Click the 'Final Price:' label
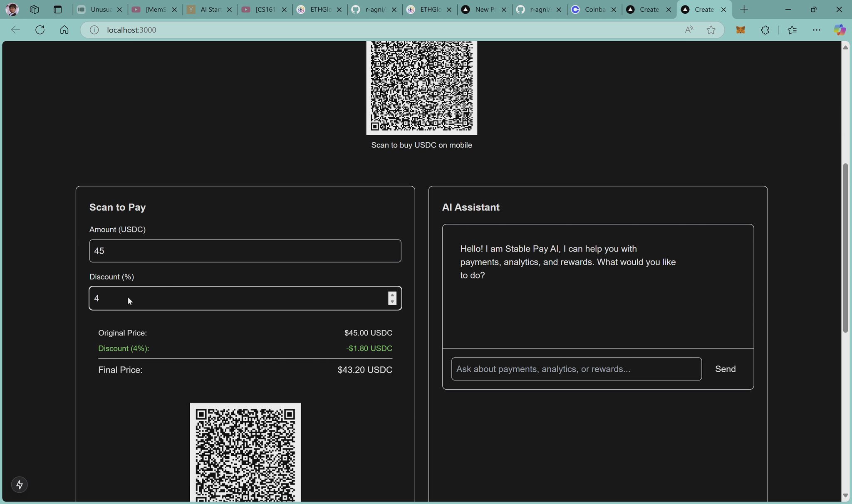The height and width of the screenshot is (504, 852). (120, 370)
